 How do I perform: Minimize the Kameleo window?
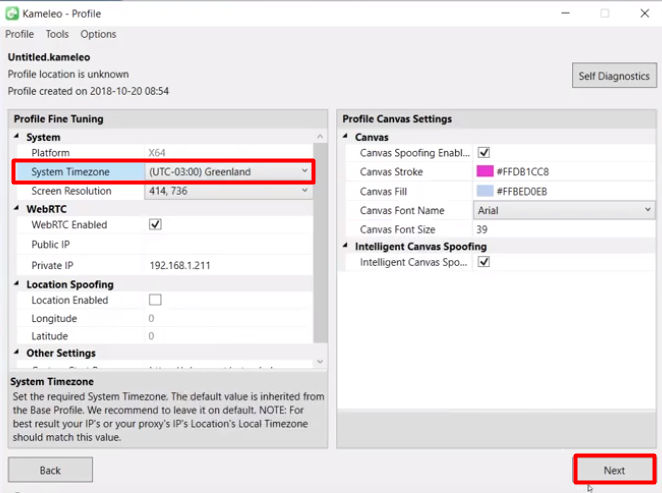(x=565, y=14)
